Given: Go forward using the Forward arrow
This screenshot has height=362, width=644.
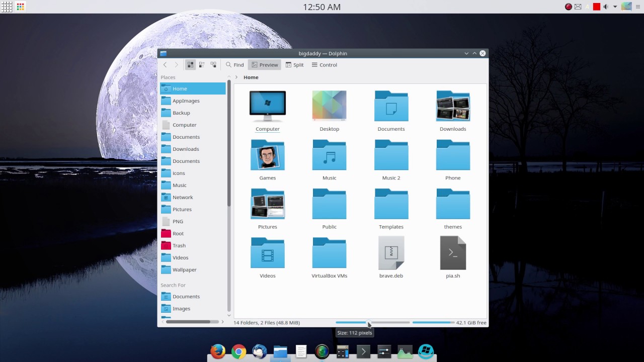Looking at the screenshot, I should coord(176,65).
